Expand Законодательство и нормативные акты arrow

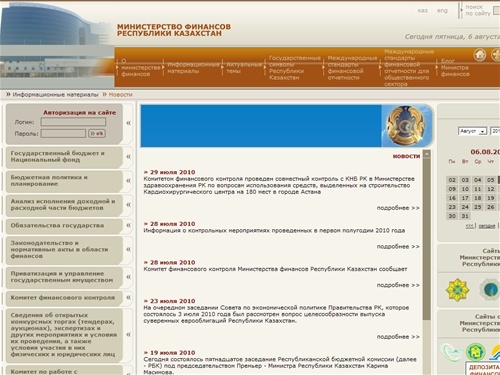tap(129, 249)
